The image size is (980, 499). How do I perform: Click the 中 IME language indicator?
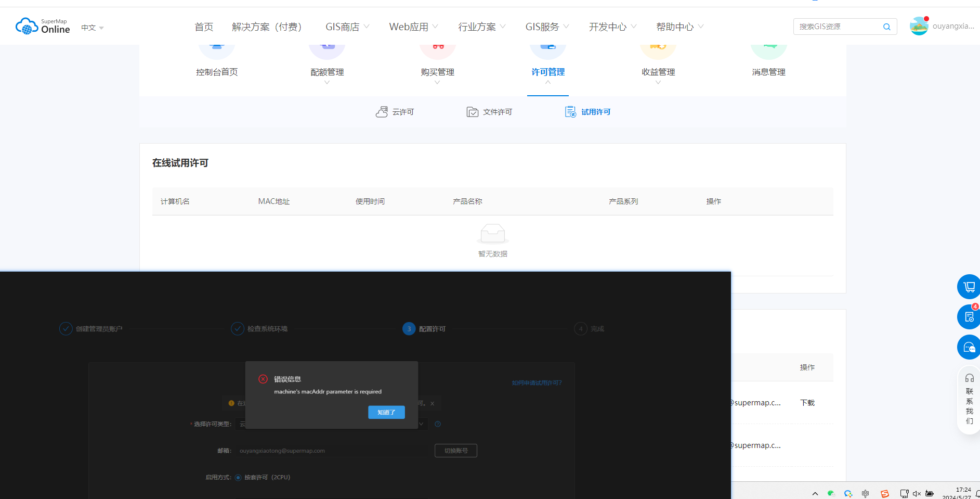(x=865, y=493)
